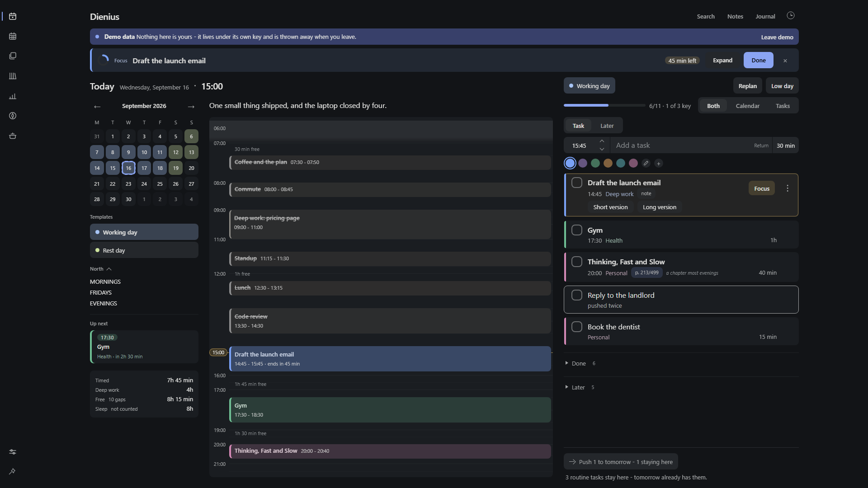Open Notes in the top bar

(x=735, y=16)
